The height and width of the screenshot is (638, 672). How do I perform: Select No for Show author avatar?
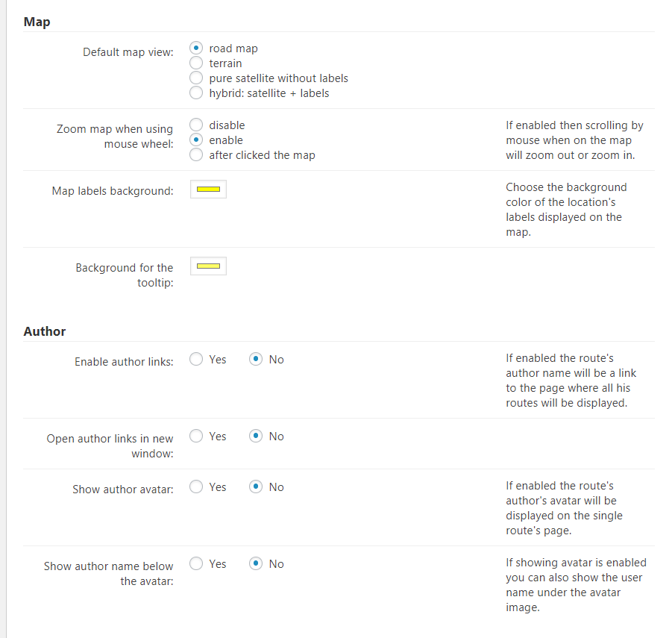tap(256, 487)
